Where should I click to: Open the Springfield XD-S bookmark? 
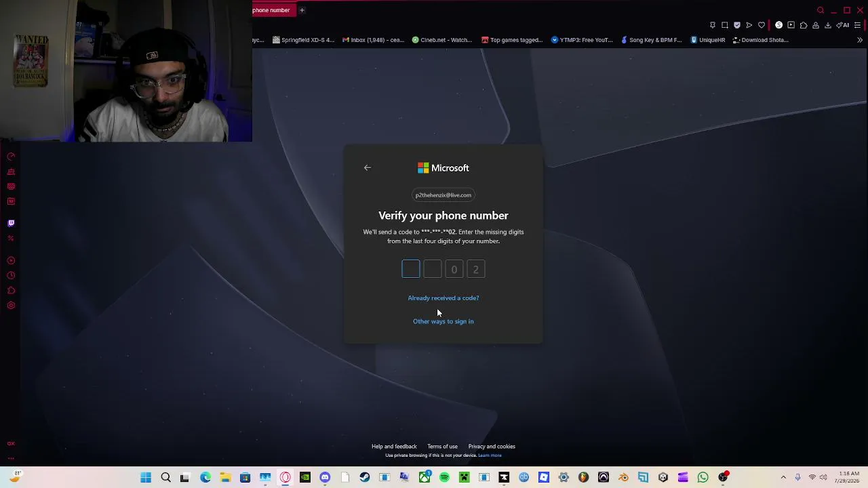[x=303, y=40]
